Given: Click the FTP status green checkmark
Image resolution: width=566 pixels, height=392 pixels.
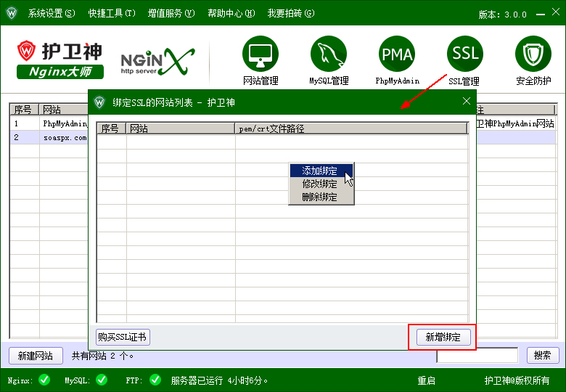Looking at the screenshot, I should click(x=155, y=380).
